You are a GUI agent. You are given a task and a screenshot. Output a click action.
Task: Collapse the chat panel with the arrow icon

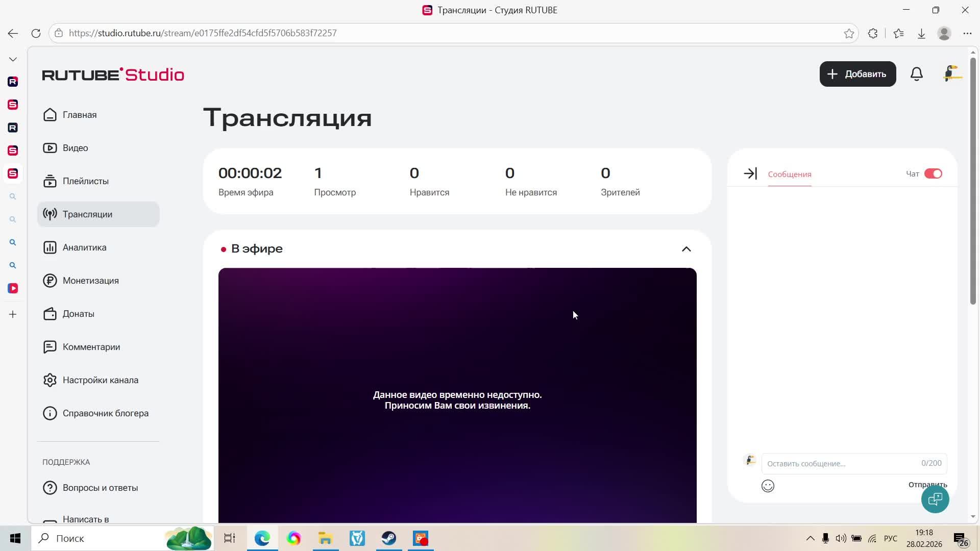coord(750,174)
